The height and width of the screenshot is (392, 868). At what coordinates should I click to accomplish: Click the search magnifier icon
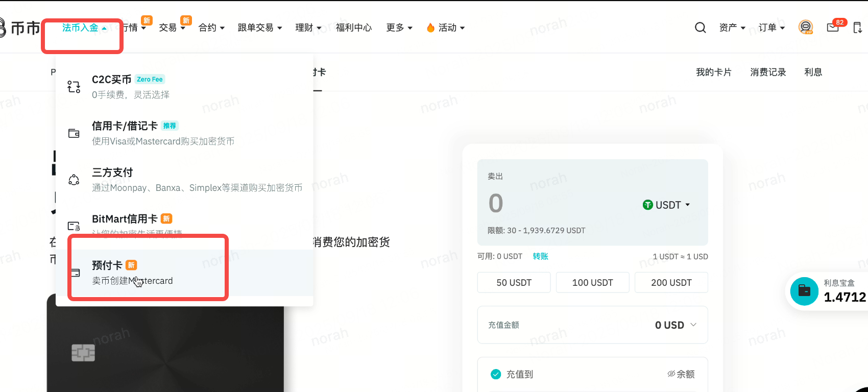point(700,28)
